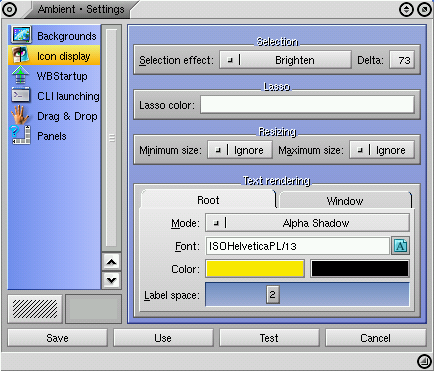The height and width of the screenshot is (371, 434).
Task: Click the Test button
Action: [x=269, y=338]
